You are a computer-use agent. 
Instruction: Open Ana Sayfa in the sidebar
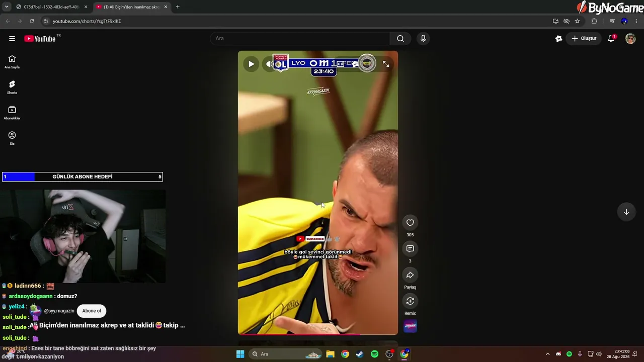pos(12,62)
